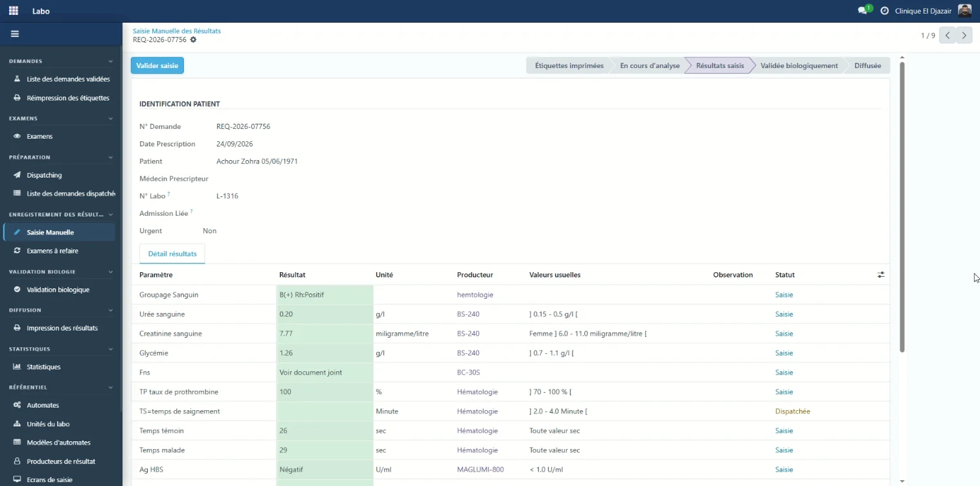Click bar chart icon of Statistiques
Image resolution: width=980 pixels, height=486 pixels.
click(17, 367)
